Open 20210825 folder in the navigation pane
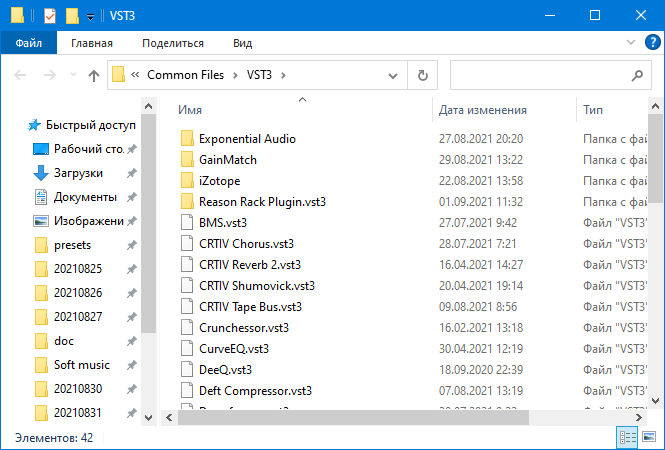 tap(78, 269)
